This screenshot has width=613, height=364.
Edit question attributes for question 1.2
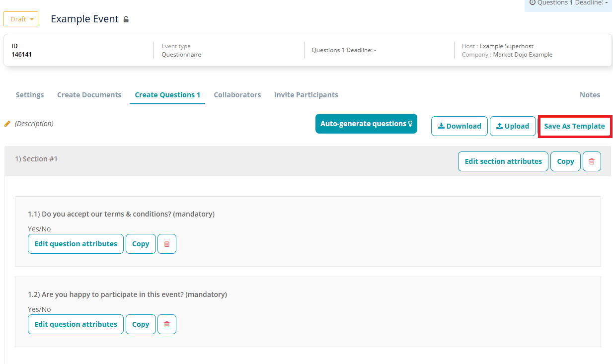click(76, 324)
